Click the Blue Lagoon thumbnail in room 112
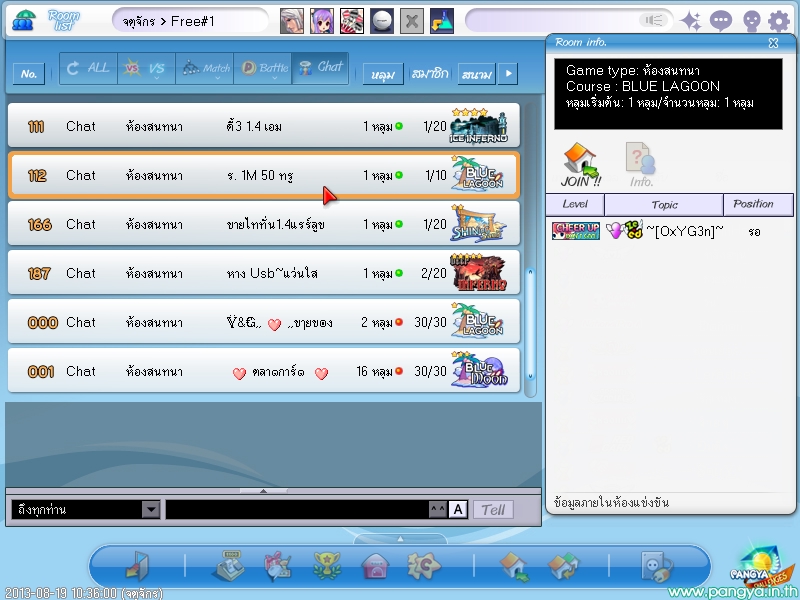Viewport: 800px width, 600px height. pyautogui.click(x=479, y=174)
